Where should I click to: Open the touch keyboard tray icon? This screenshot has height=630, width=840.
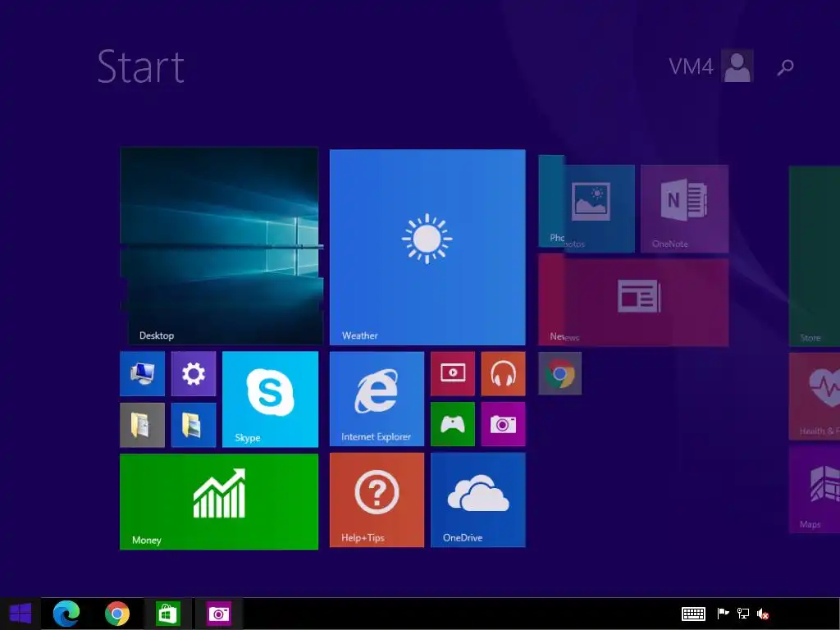tap(693, 614)
